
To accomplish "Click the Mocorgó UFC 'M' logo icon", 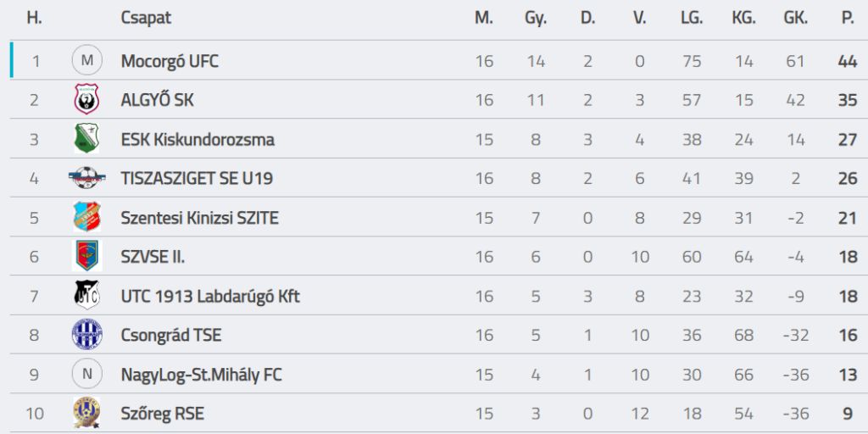I will [x=87, y=61].
